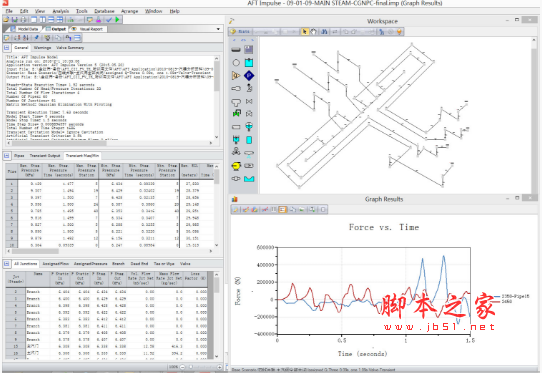This screenshot has width=542, height=373.
Task: Click the open file folder icon
Action: coord(6,20)
